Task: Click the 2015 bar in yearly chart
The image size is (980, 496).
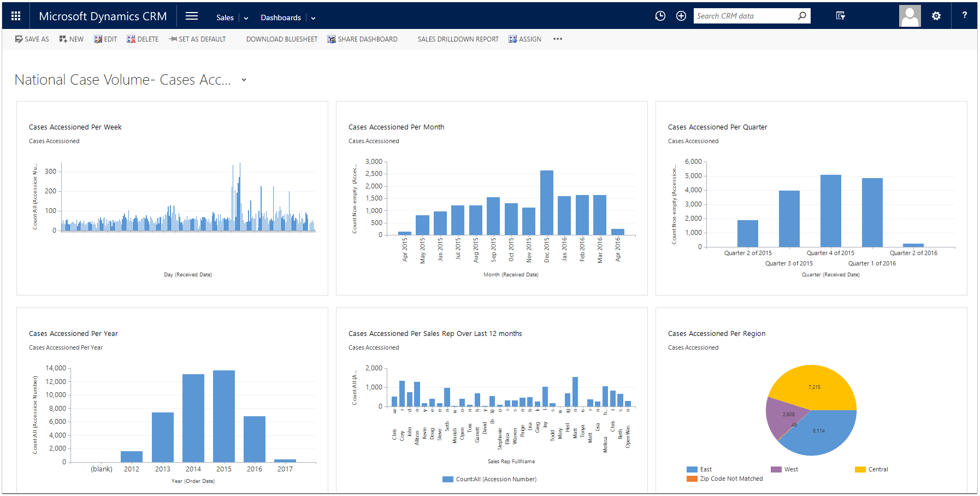Action: point(224,417)
